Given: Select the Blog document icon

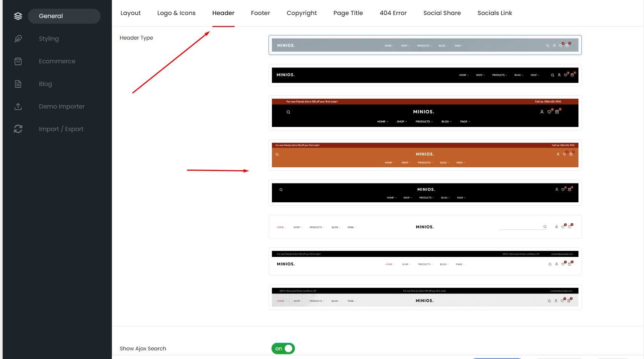Looking at the screenshot, I should point(18,84).
